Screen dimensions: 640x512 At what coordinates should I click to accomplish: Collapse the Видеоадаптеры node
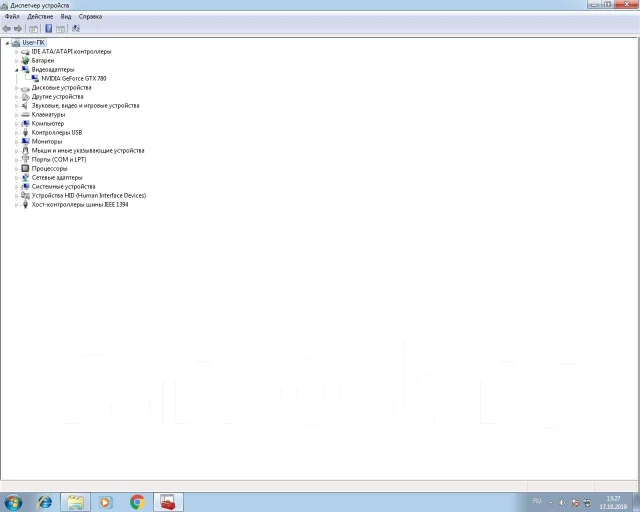coord(17,70)
